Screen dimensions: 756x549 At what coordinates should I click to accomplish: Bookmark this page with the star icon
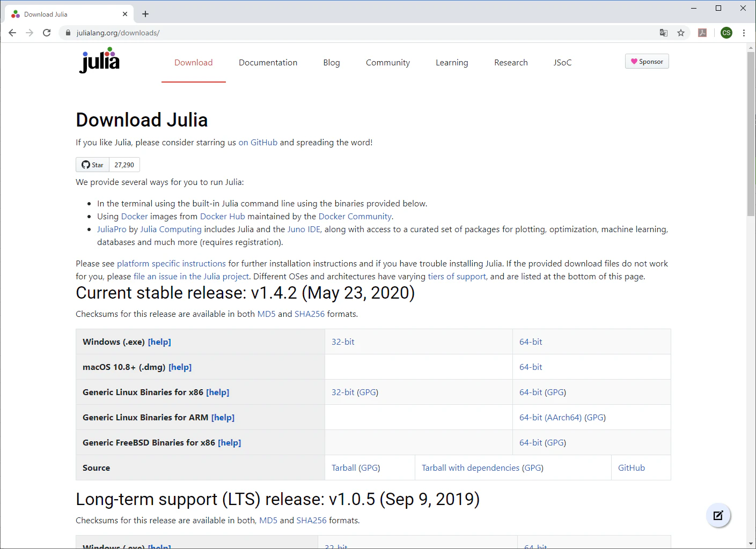coord(681,33)
